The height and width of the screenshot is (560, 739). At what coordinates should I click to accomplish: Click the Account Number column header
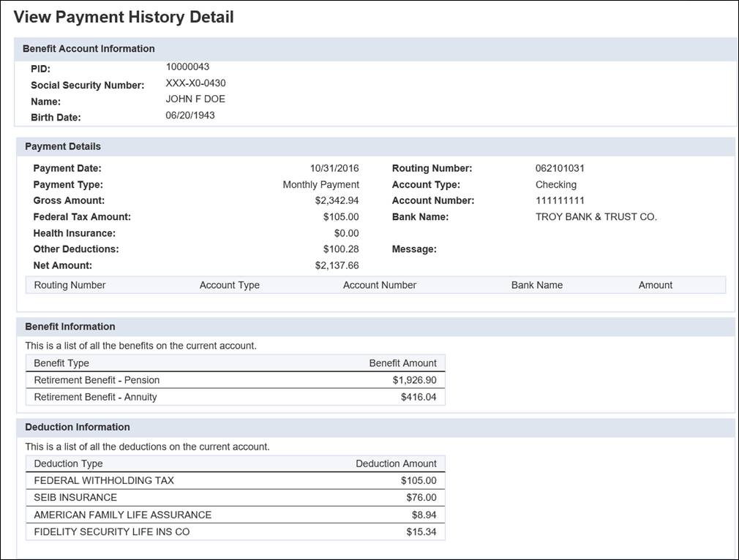tap(380, 285)
